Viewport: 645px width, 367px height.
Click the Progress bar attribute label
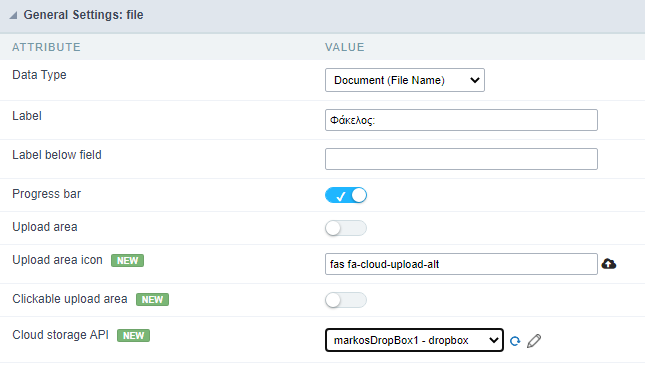point(46,194)
